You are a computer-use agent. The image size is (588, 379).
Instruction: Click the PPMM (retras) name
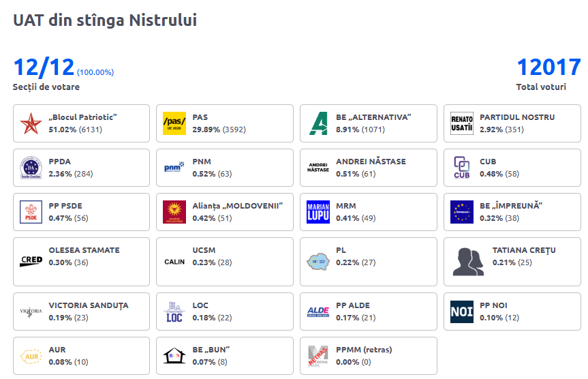pos(364,350)
